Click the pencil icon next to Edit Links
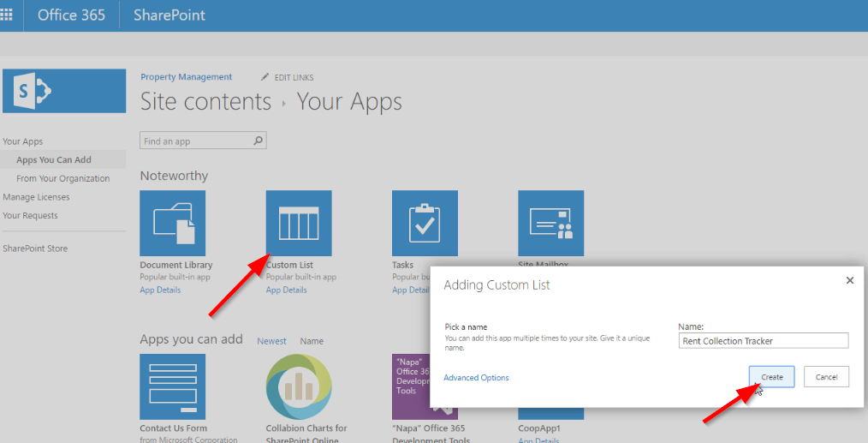This screenshot has width=868, height=443. click(265, 77)
